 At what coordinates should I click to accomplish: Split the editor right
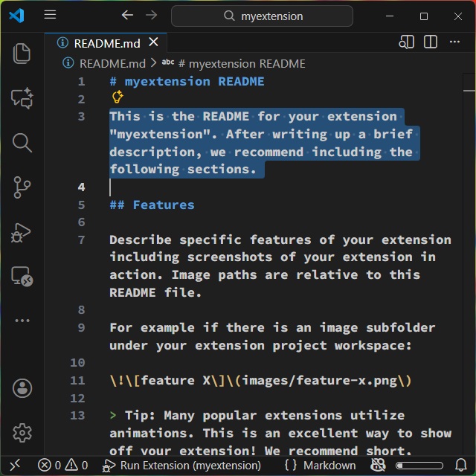[x=431, y=42]
